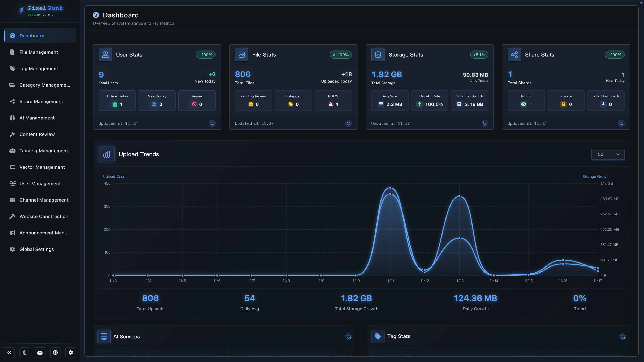Image resolution: width=644 pixels, height=362 pixels.
Task: Open File Management in sidebar
Action: pos(39,52)
